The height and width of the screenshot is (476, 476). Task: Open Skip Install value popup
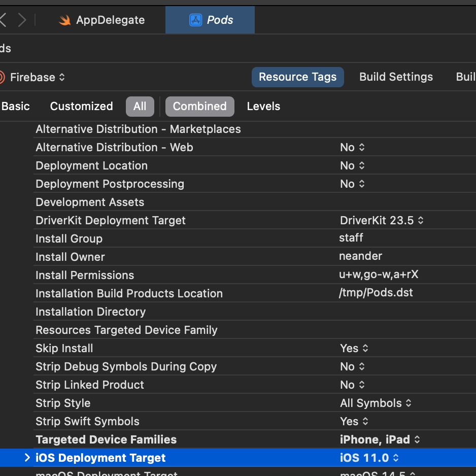[354, 348]
